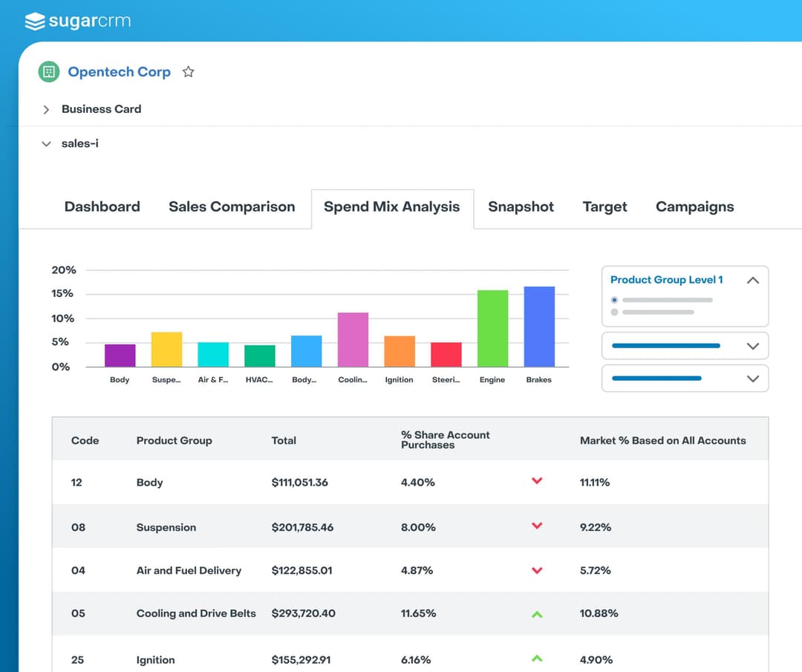
Task: Open the second filter dropdown below Product Group
Action: click(752, 346)
